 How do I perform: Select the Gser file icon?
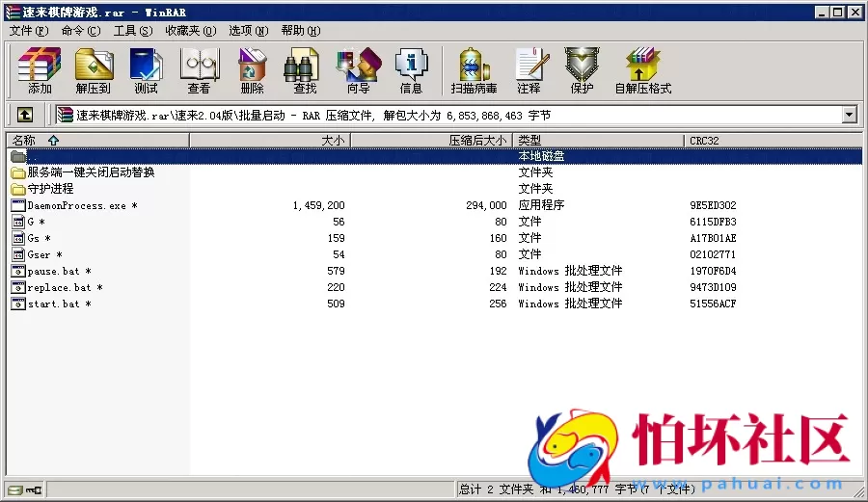click(18, 255)
